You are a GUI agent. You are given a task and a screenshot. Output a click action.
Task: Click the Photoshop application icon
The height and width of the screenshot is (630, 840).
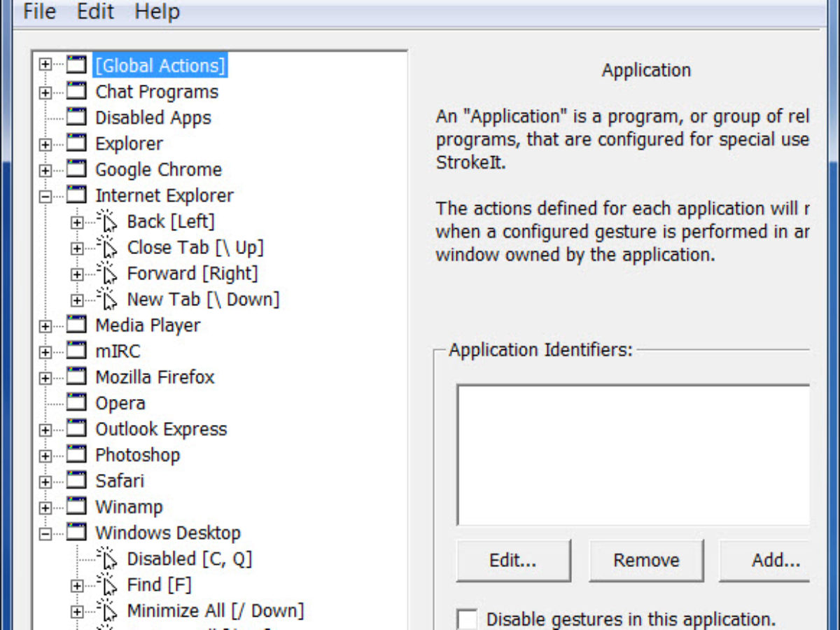point(76,454)
